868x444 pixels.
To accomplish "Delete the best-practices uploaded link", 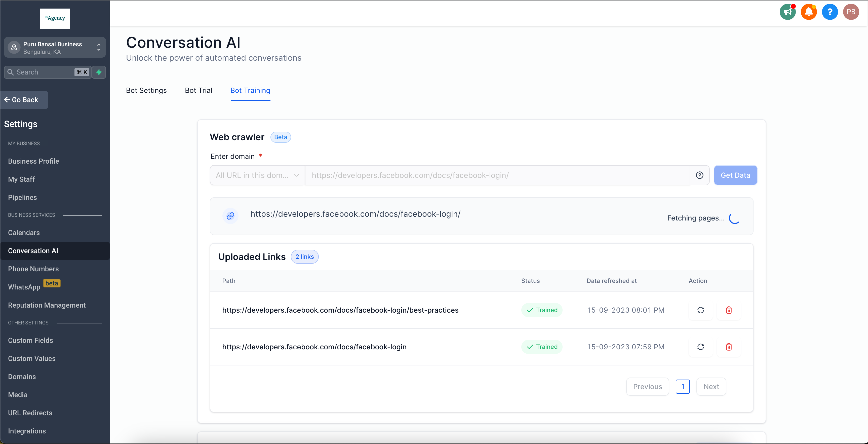I will (x=729, y=310).
